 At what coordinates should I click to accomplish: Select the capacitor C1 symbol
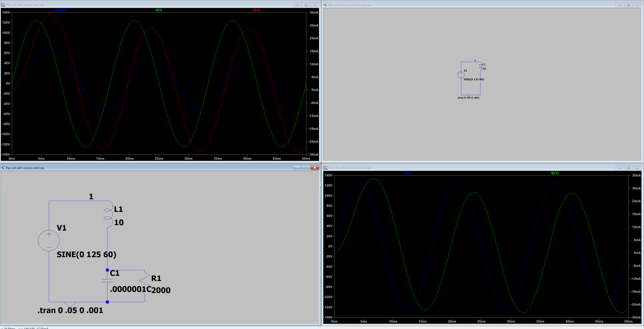[107, 281]
